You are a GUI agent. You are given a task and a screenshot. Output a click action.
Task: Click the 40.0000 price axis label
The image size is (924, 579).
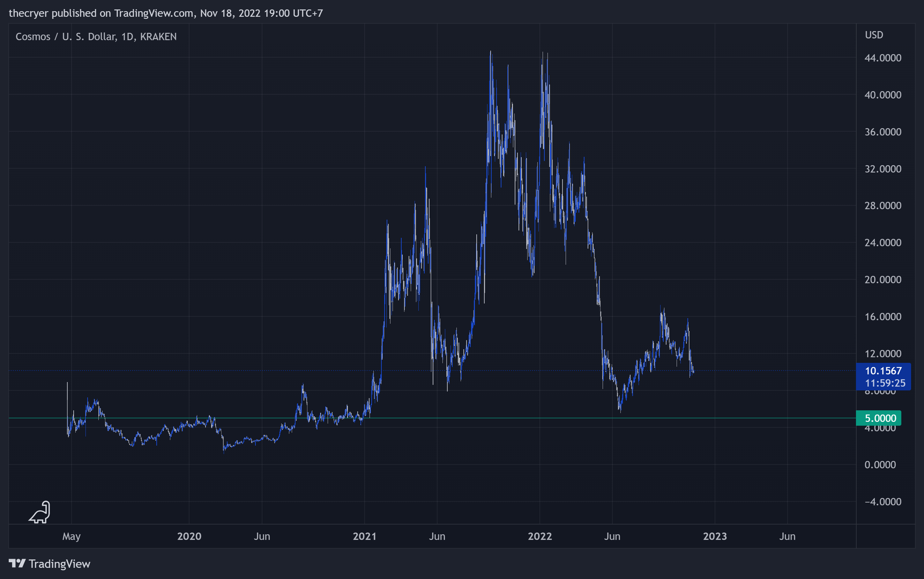883,95
